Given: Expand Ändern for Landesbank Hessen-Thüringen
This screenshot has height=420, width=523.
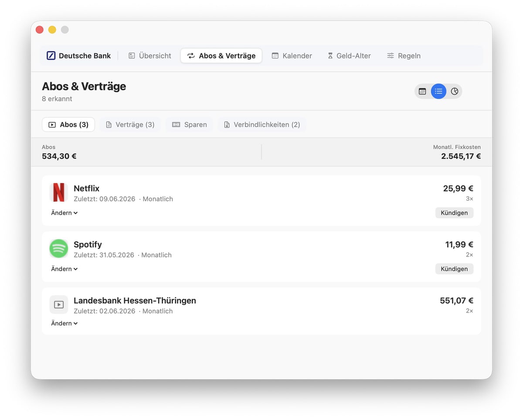Looking at the screenshot, I should [x=65, y=323].
